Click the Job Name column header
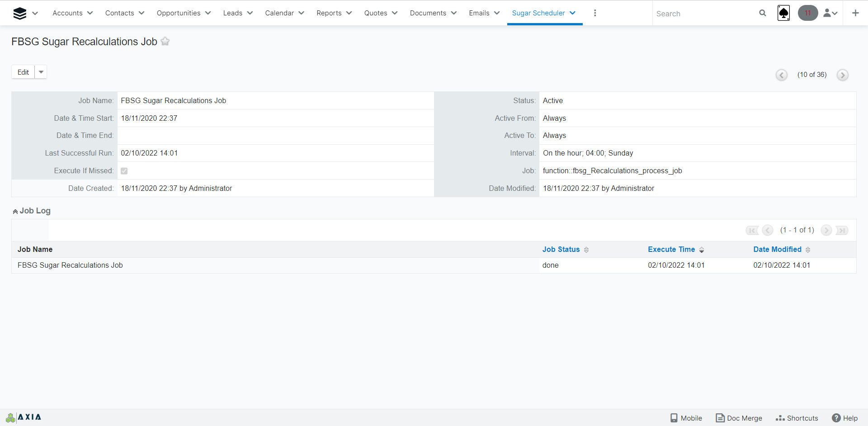The image size is (868, 426). pos(35,250)
